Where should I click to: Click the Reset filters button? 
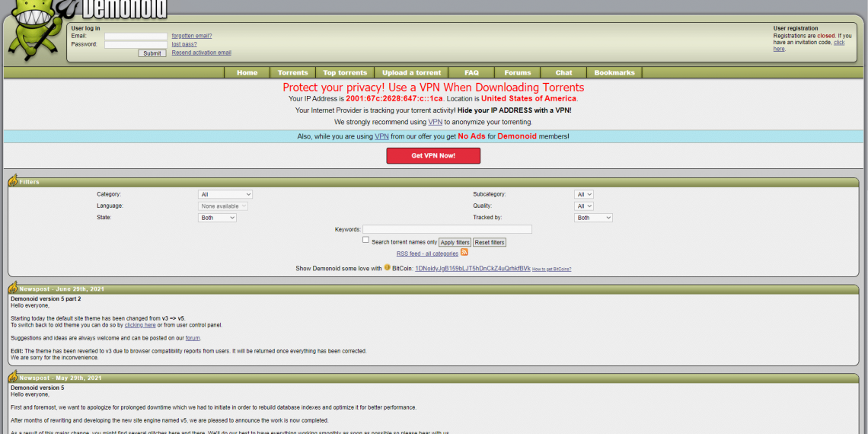[x=490, y=242]
